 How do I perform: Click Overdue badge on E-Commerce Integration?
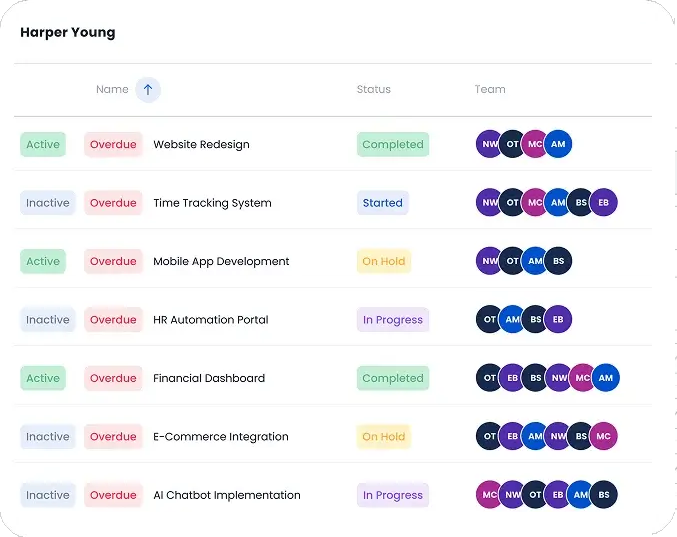tap(113, 437)
